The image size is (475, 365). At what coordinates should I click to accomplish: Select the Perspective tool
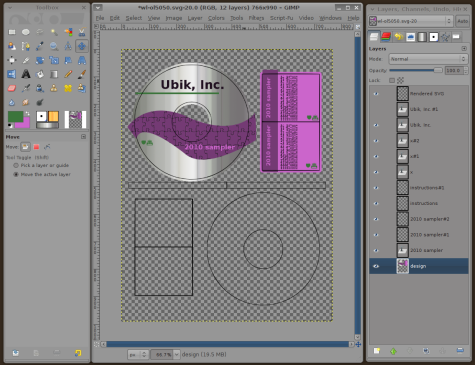click(x=82, y=60)
